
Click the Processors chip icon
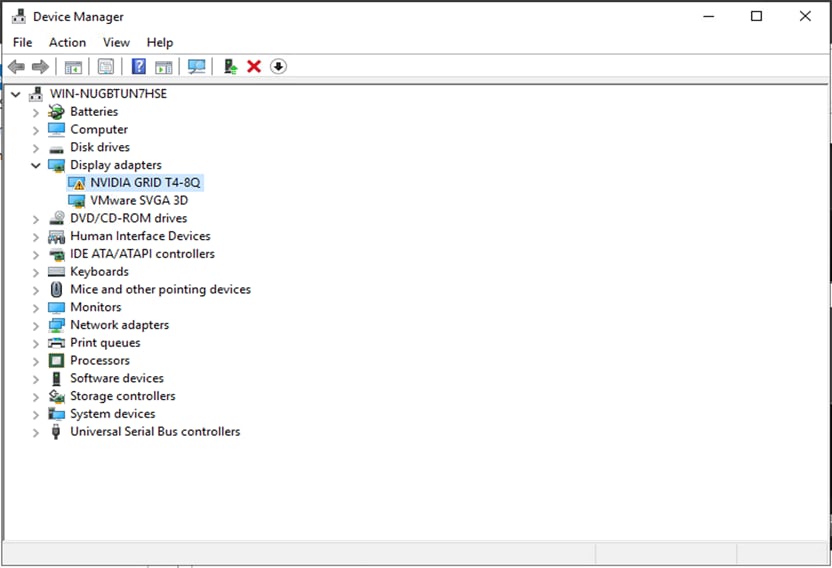56,360
